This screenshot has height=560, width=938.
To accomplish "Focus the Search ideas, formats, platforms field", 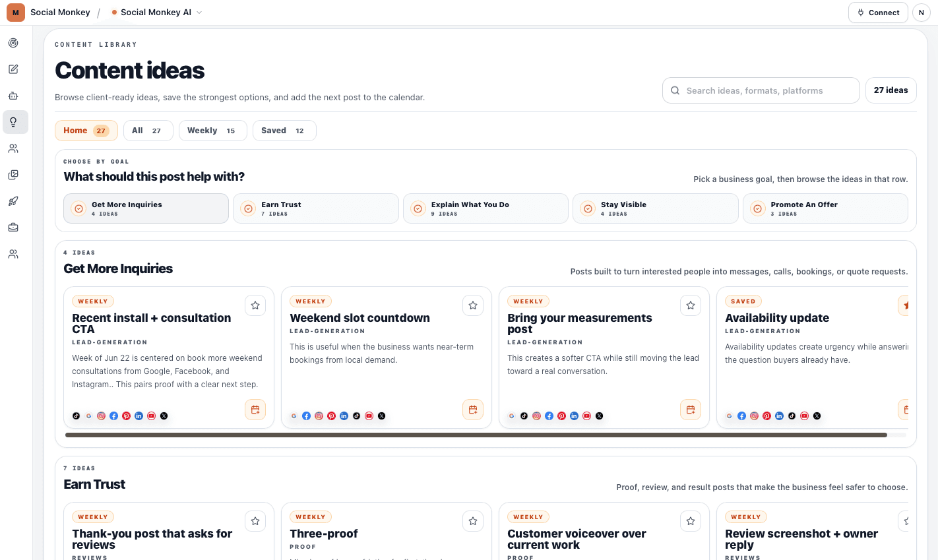I will coord(761,90).
